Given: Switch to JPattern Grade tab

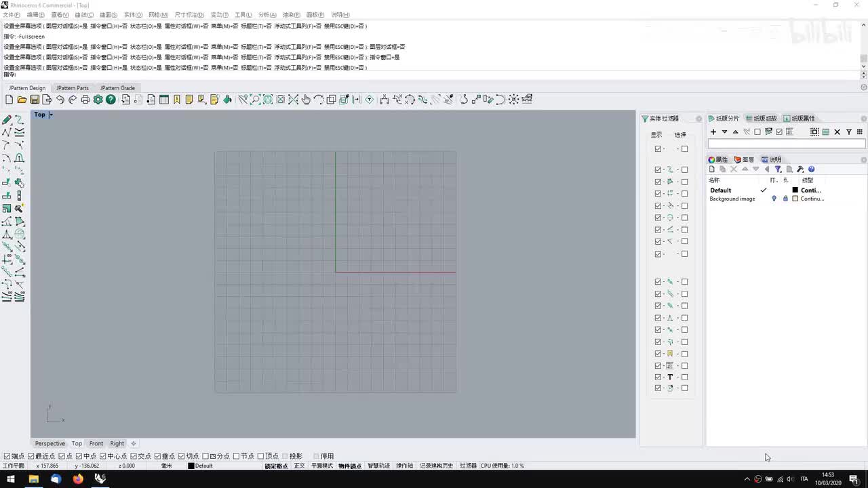Looking at the screenshot, I should pos(117,88).
